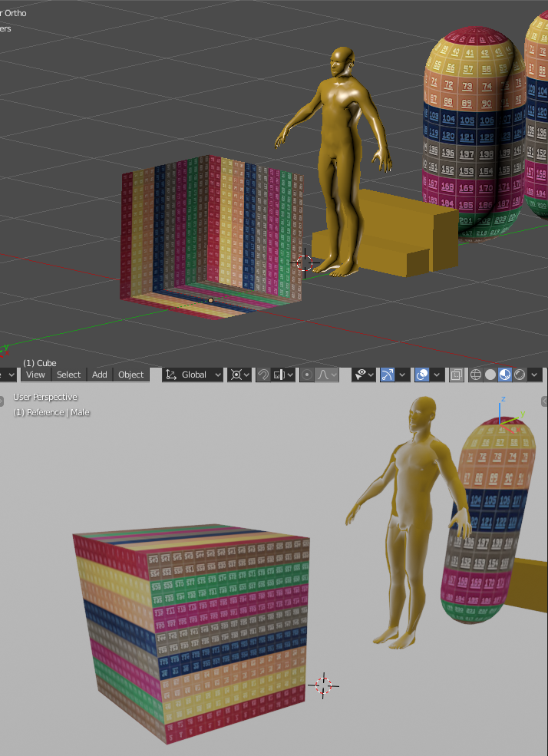Open the View menu in viewport header
548x756 pixels.
pyautogui.click(x=35, y=375)
